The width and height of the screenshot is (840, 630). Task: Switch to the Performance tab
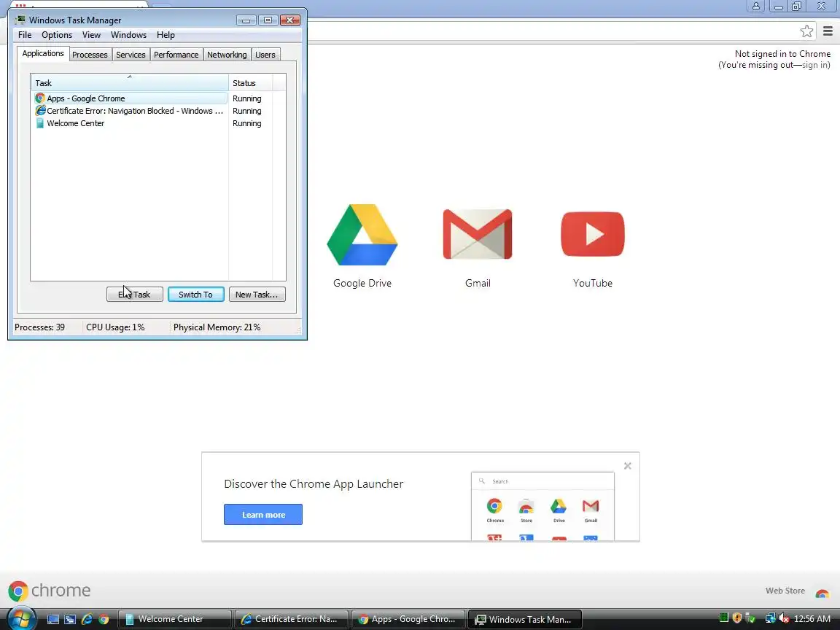click(x=176, y=55)
